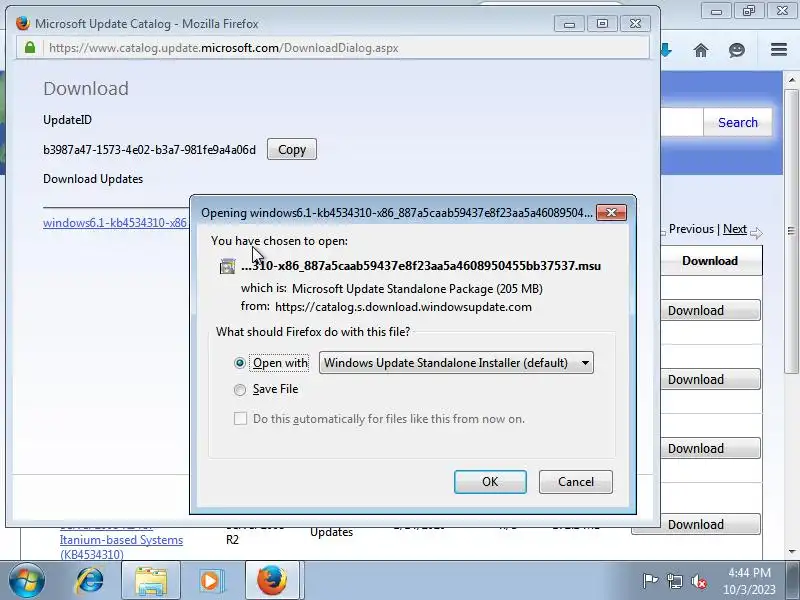Minimize the Microsoft Update Catalog popup window
The width and height of the screenshot is (800, 600).
coord(569,23)
